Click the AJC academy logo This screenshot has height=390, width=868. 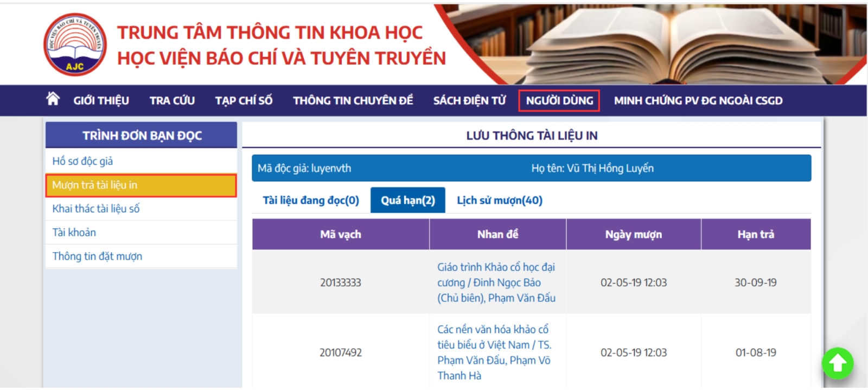75,45
